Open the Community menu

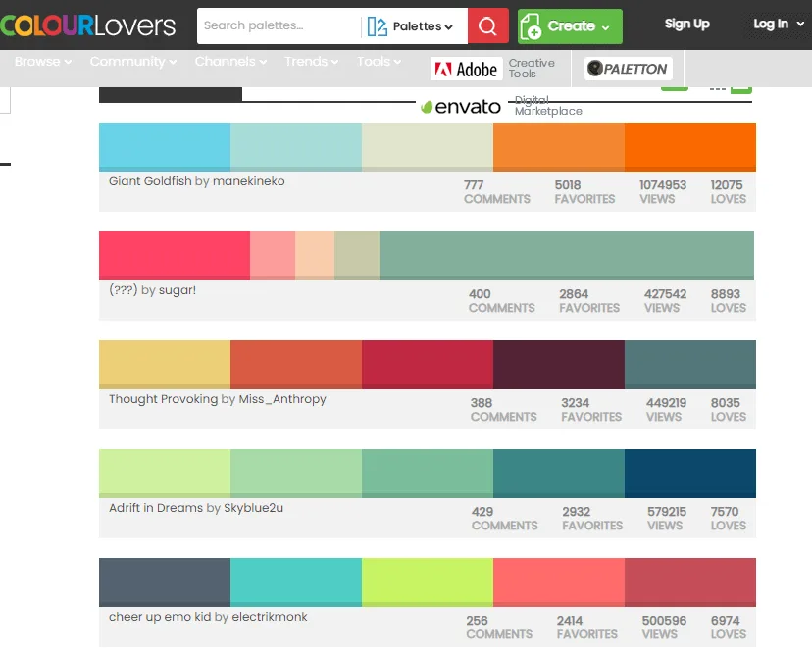point(133,61)
